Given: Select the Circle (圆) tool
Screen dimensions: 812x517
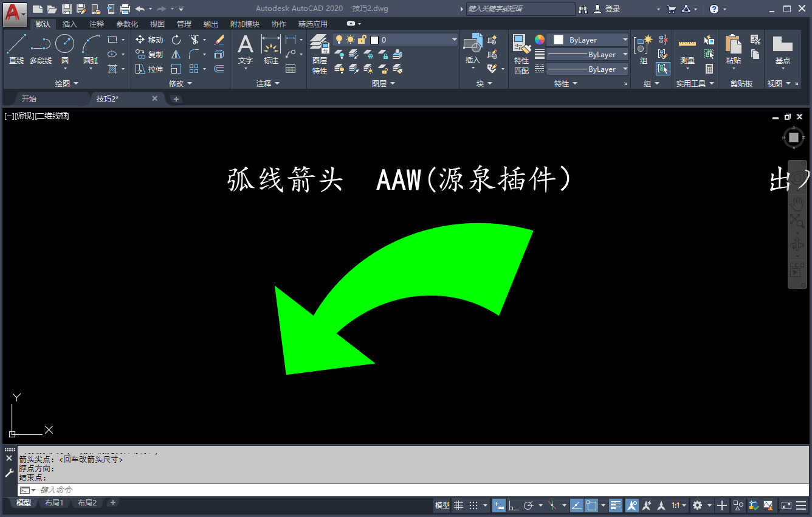Looking at the screenshot, I should [x=65, y=49].
